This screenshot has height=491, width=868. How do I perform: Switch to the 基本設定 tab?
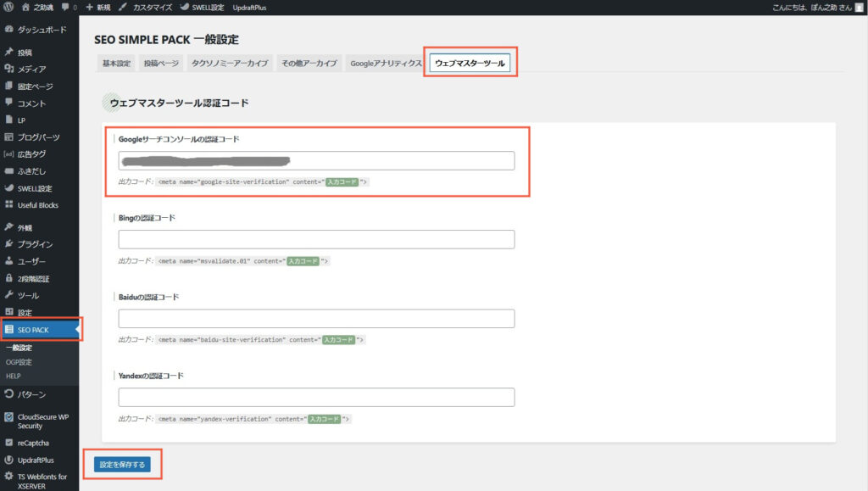point(116,64)
